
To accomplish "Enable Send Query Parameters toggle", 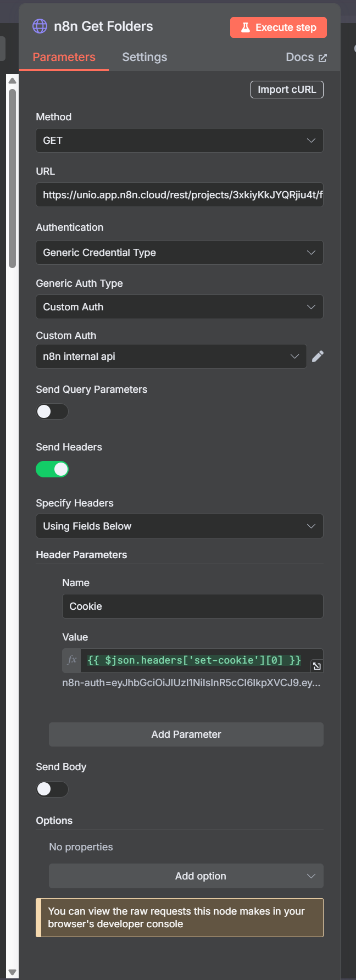I will pyautogui.click(x=52, y=411).
